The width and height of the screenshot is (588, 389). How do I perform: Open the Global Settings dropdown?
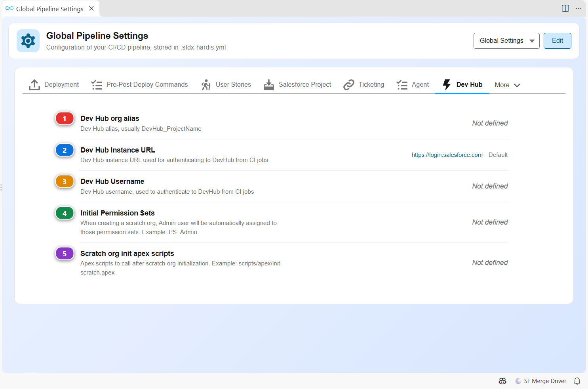point(506,41)
